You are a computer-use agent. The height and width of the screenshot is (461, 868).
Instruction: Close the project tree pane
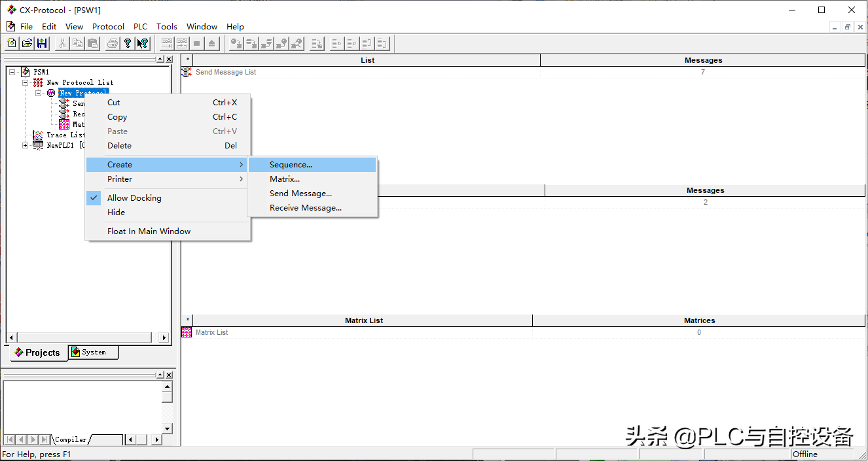click(169, 59)
